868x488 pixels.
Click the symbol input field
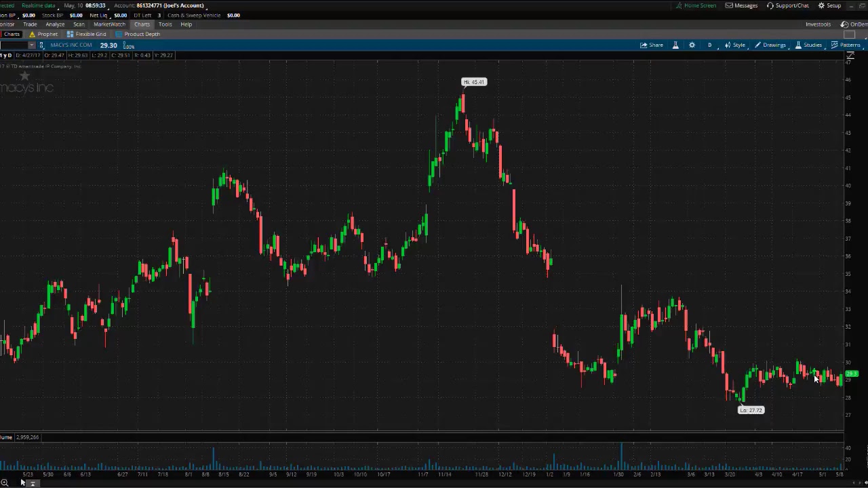[x=14, y=45]
